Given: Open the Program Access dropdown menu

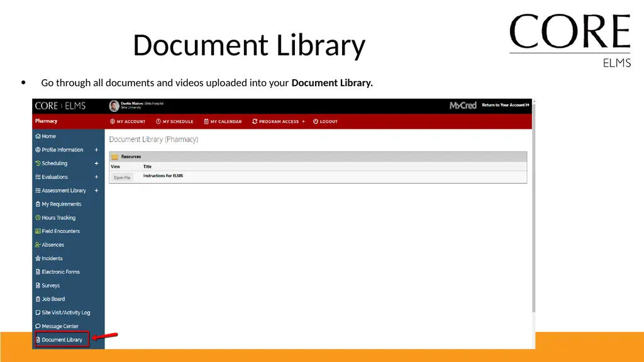Looking at the screenshot, I should pos(279,121).
